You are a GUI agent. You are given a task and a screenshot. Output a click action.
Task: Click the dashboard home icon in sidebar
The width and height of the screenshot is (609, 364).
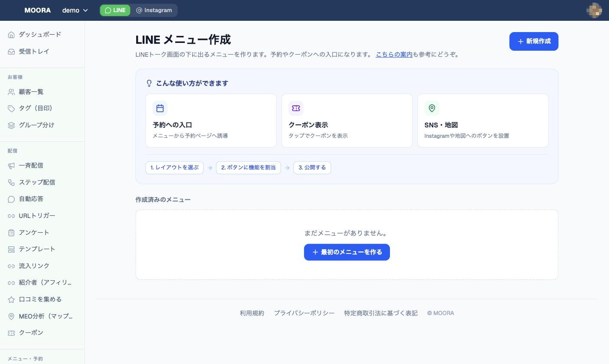11,35
